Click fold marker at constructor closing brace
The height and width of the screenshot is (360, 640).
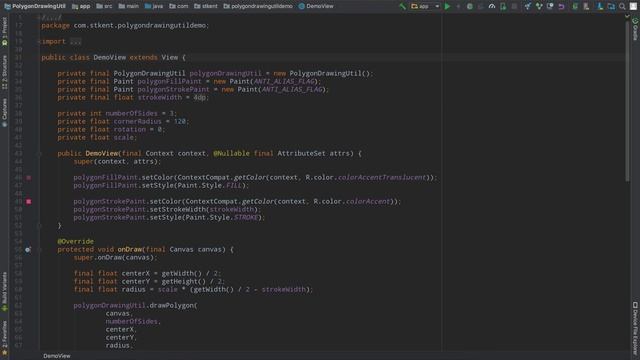tap(40, 225)
